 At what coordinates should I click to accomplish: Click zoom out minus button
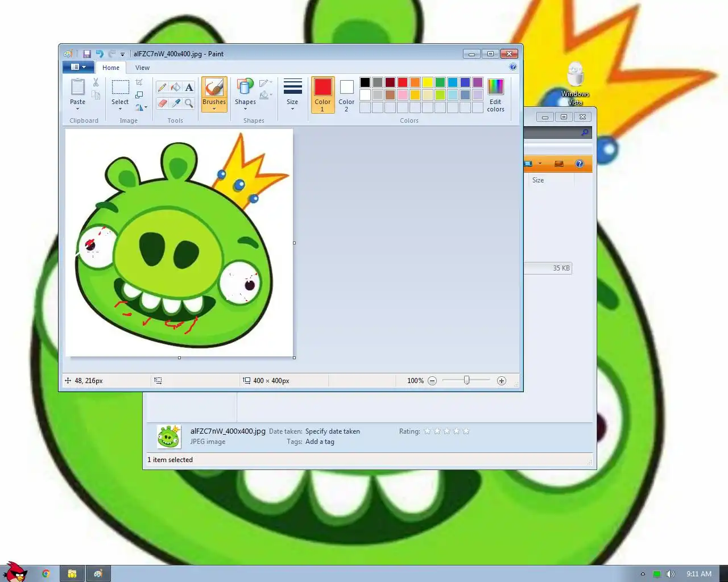click(432, 381)
